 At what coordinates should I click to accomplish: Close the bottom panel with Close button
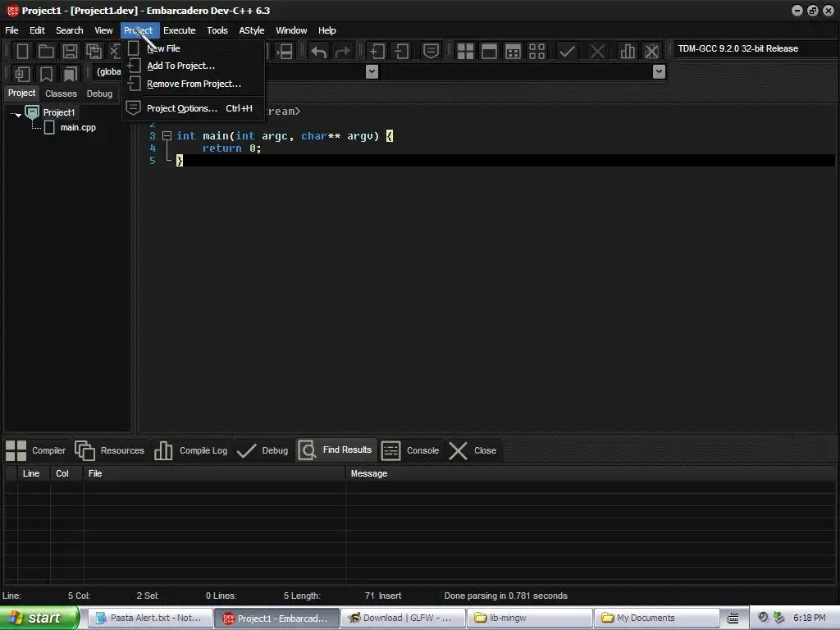[472, 450]
